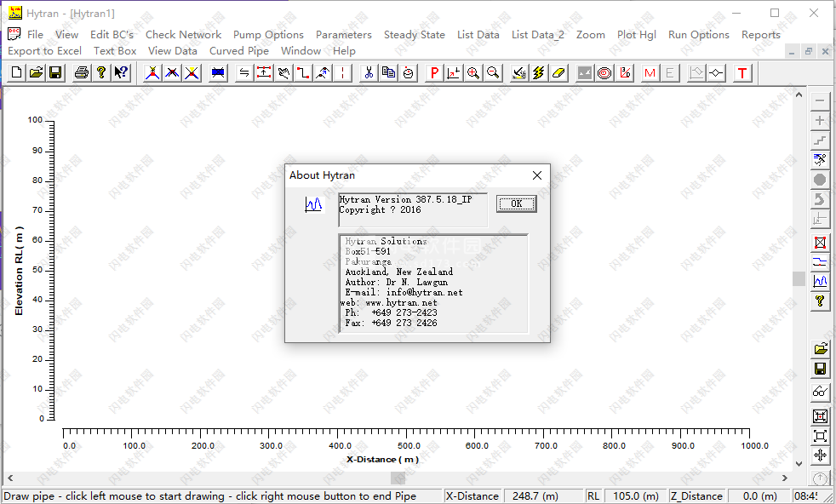Click the red dashed vertical line icon

pyautogui.click(x=342, y=72)
